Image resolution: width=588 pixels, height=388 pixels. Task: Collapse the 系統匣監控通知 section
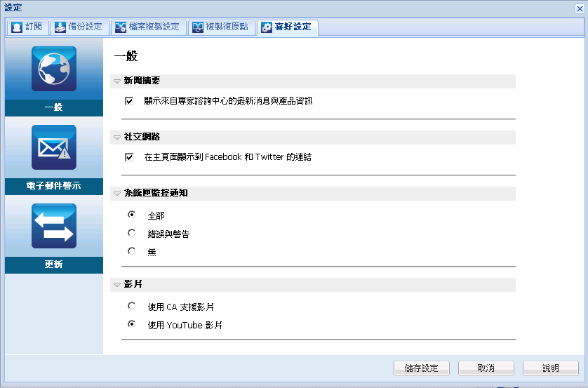[117, 194]
